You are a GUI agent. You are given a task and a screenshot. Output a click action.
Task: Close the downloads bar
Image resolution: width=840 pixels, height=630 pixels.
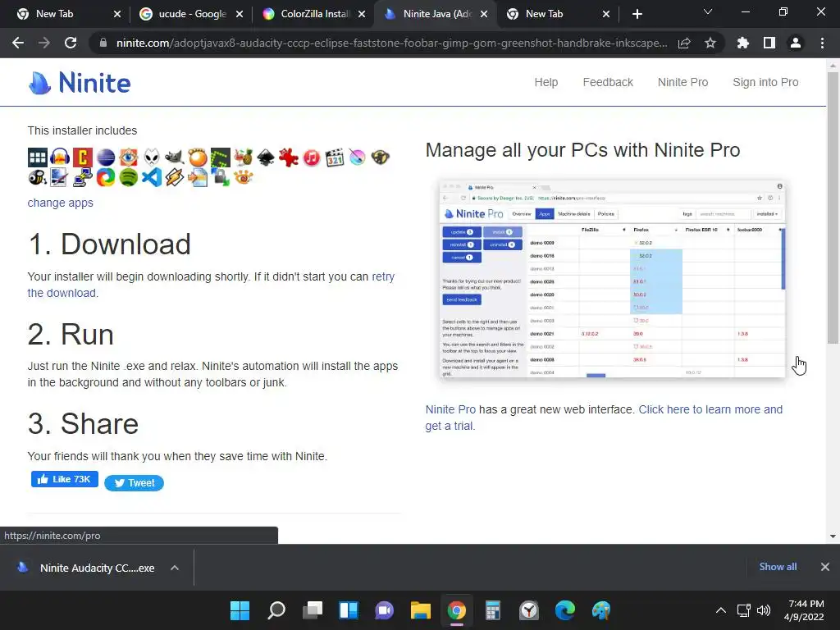pos(825,566)
